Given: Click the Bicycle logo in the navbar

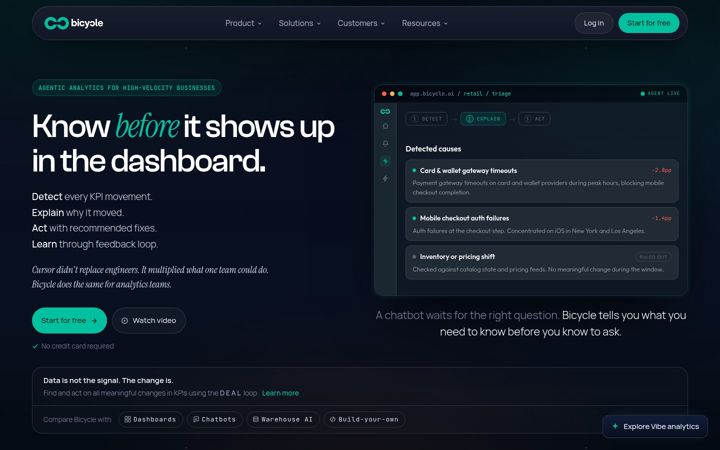Looking at the screenshot, I should [x=73, y=23].
